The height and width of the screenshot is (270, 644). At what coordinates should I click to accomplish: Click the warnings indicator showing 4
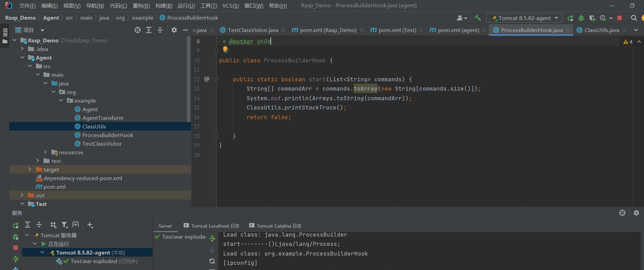click(x=628, y=42)
